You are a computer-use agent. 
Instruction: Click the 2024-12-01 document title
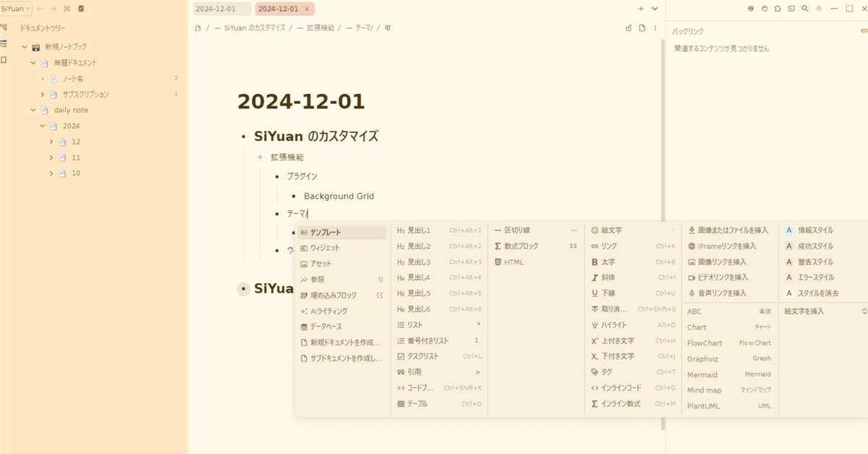[301, 102]
